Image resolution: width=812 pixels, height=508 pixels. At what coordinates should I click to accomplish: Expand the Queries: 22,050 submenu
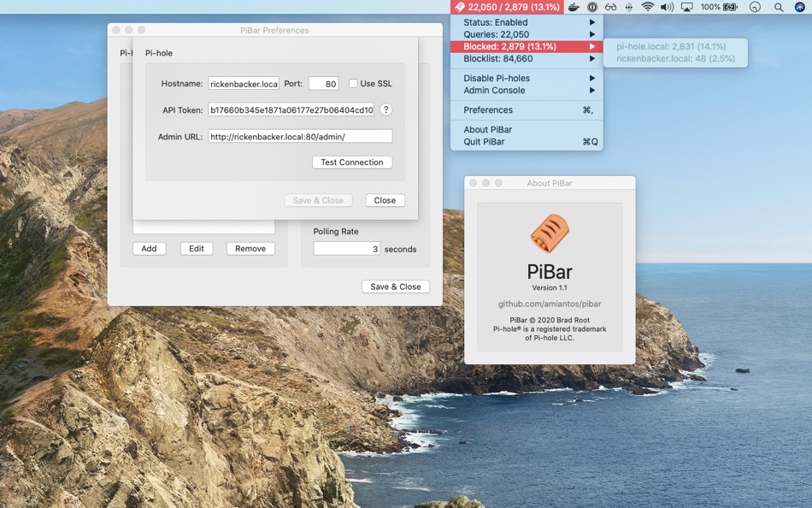click(527, 34)
